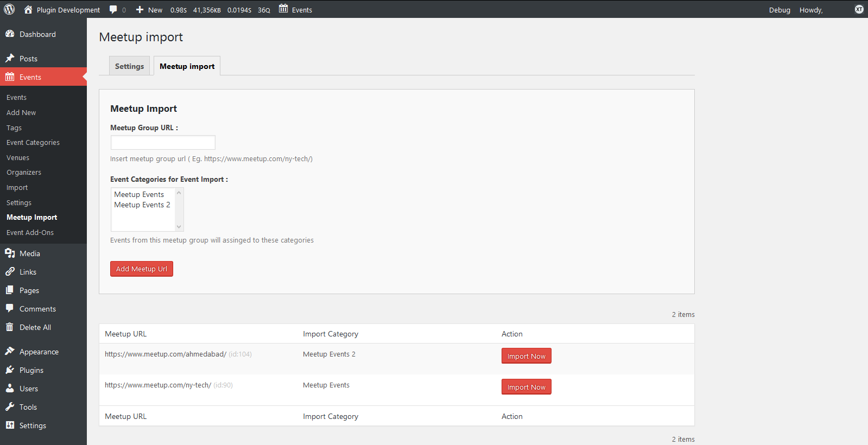This screenshot has height=445, width=868.
Task: Open Tools via wrench icon
Action: (10, 406)
